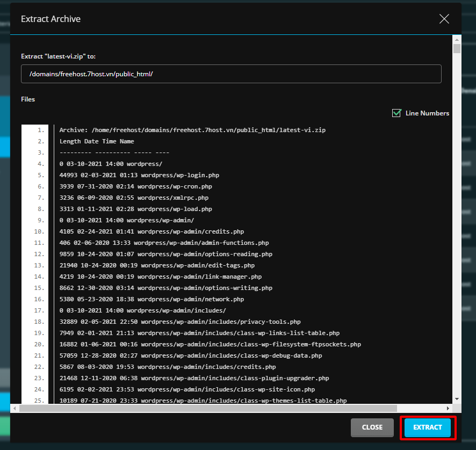Select the 'wordpress/wp-admin/' directory line
476x450 pixels.
(x=127, y=220)
